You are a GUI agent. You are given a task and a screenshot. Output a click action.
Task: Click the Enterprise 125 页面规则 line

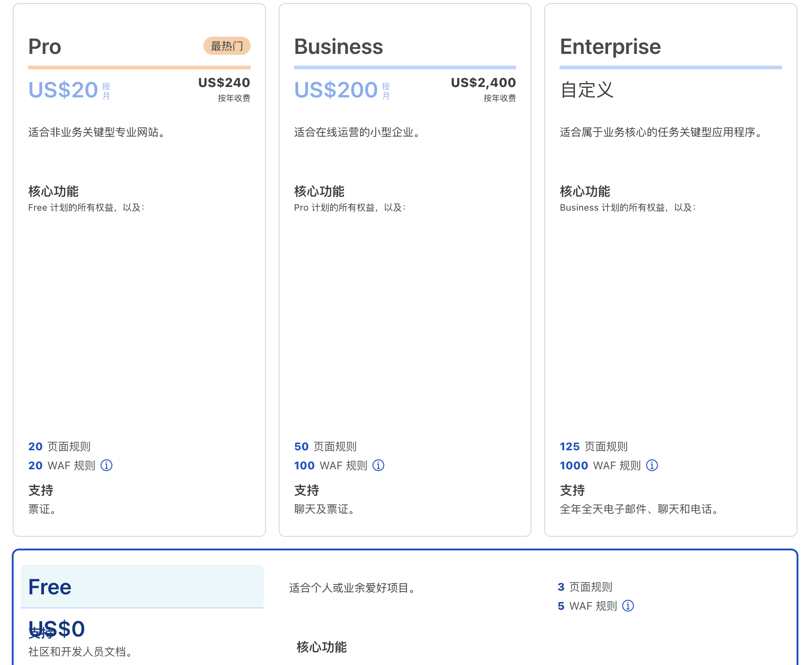point(594,447)
